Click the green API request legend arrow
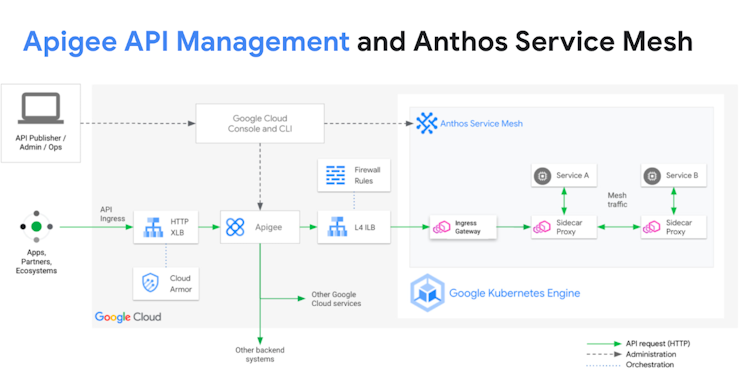Screen dimensions: 750x385 tap(604, 344)
